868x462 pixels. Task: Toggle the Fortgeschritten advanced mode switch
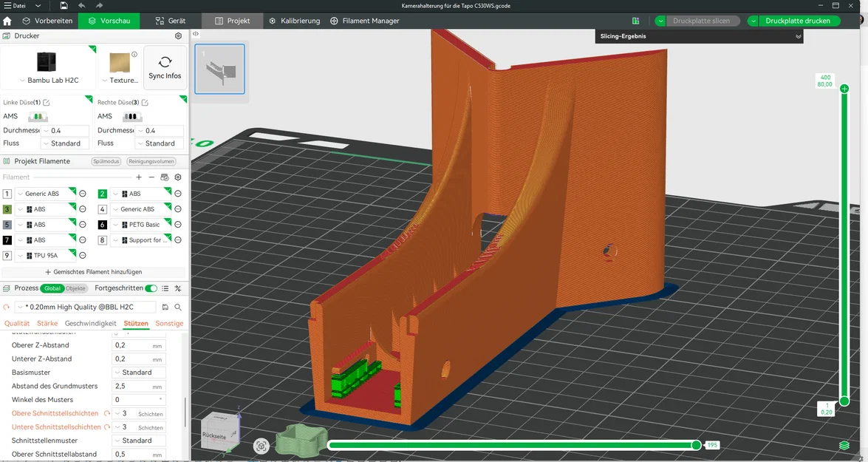coord(151,288)
